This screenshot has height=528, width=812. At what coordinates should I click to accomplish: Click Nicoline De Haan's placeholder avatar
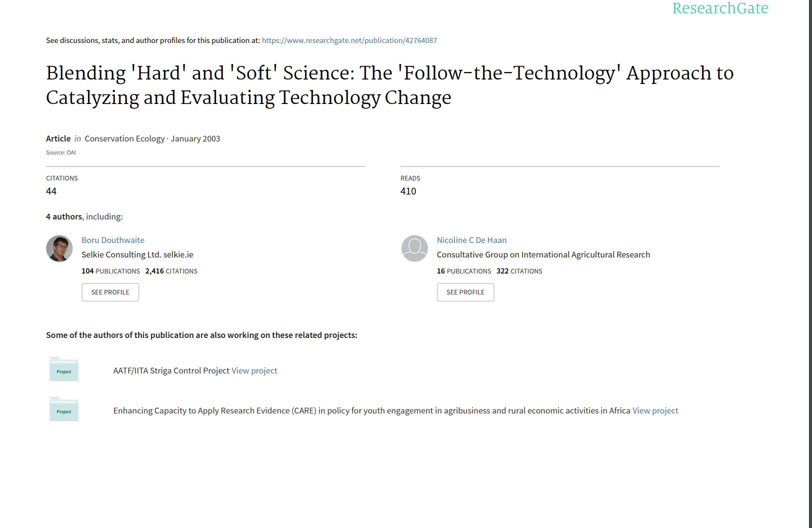point(414,248)
